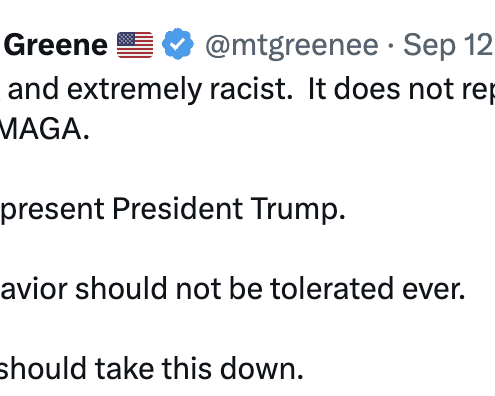Click the word 'this' in last line
Viewport: 495px width, 396px height.
point(187,369)
